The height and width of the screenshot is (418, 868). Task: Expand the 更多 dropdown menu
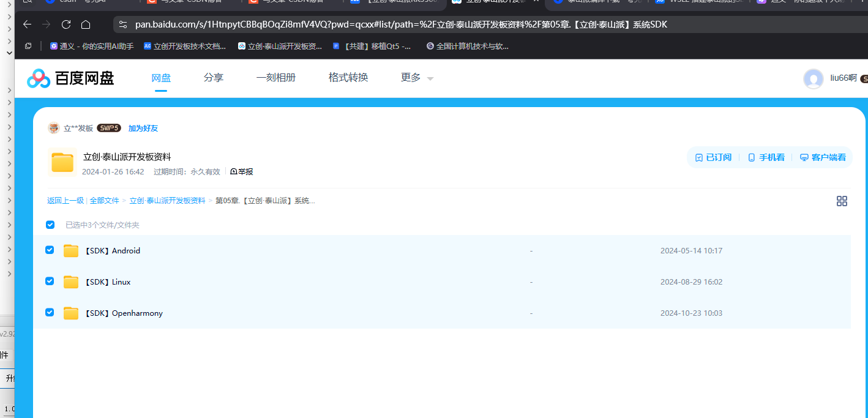pos(417,78)
